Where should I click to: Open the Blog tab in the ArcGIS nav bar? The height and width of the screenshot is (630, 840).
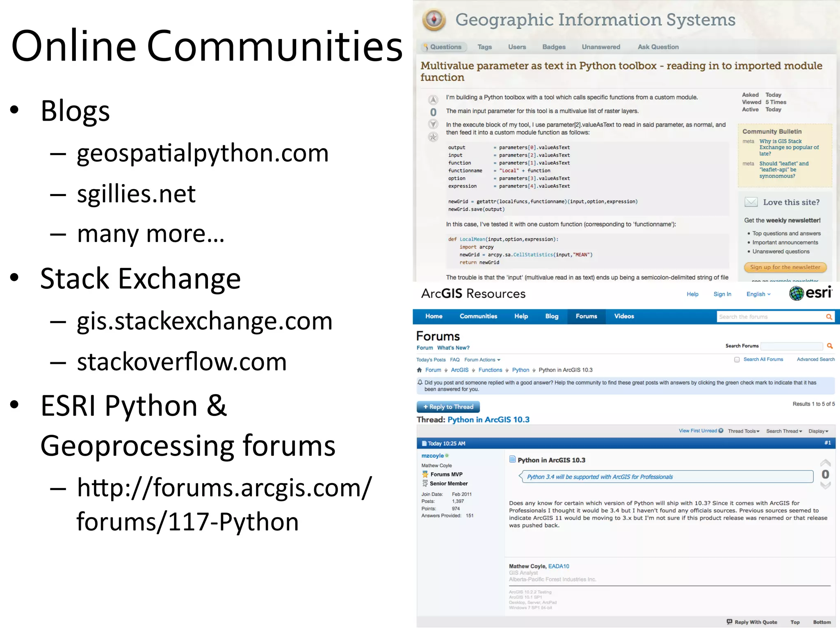point(552,316)
